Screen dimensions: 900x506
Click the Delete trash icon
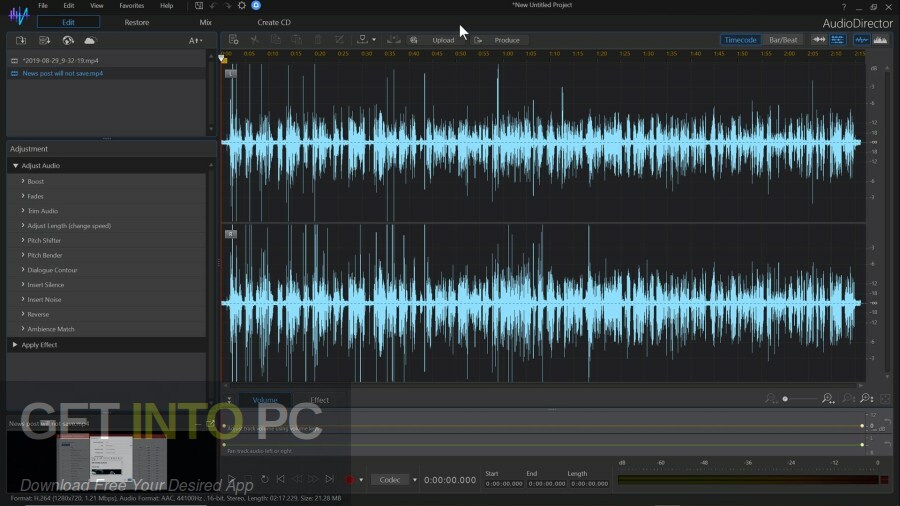click(x=318, y=40)
